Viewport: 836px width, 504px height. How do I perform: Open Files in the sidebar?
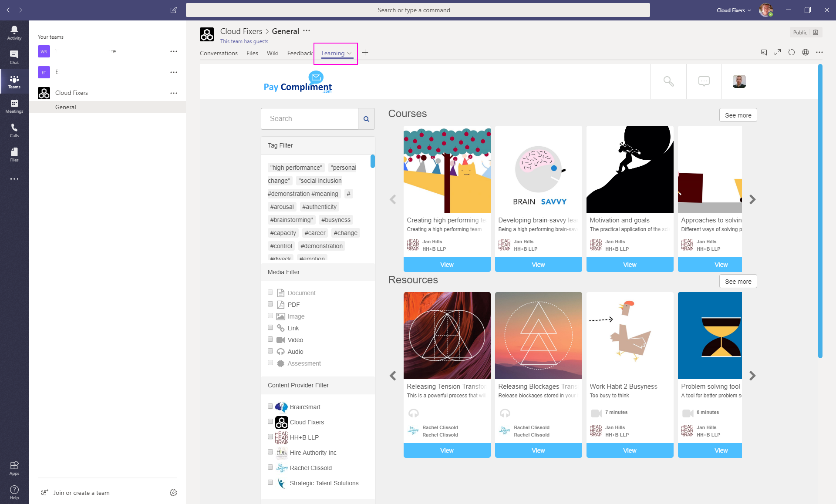click(14, 155)
